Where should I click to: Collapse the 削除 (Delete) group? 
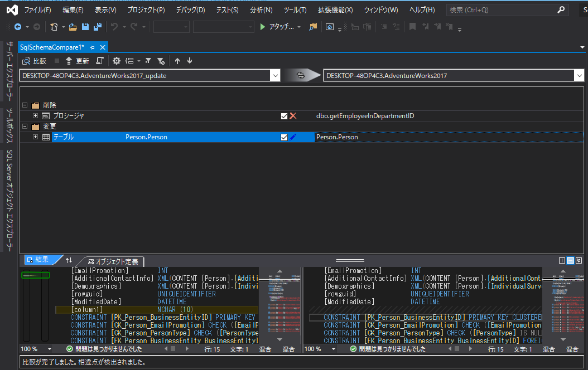[25, 105]
